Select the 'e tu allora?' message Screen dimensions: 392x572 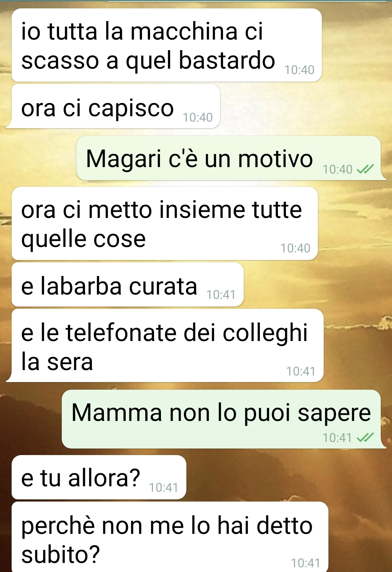(x=99, y=477)
